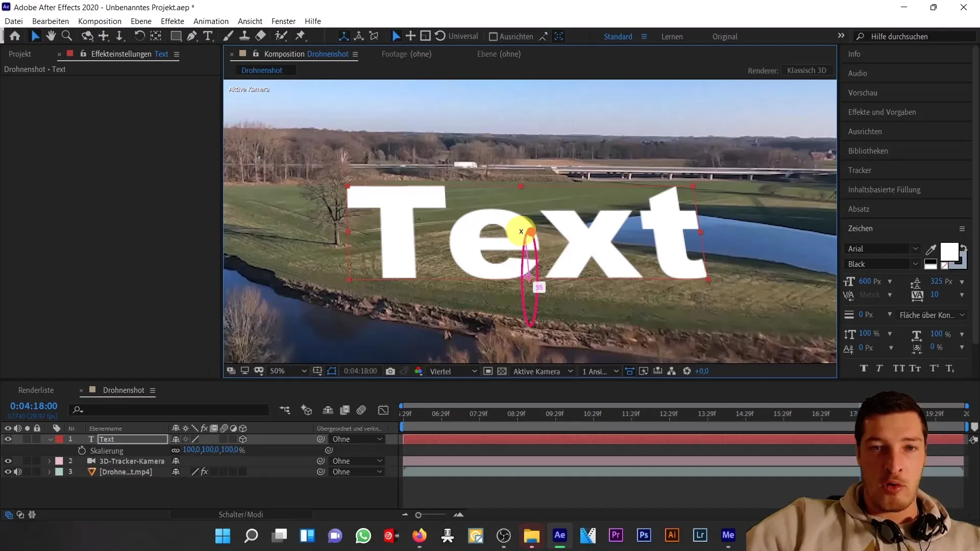Enable the Ausrichten snapping checkbox

click(x=493, y=36)
